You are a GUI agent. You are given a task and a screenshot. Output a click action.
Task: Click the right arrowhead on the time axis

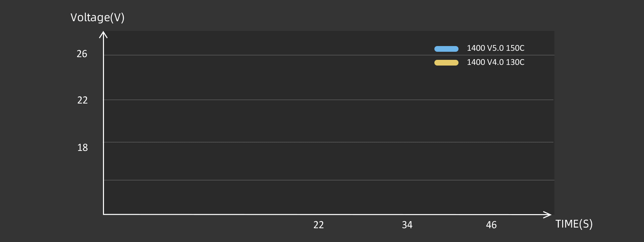coord(548,214)
